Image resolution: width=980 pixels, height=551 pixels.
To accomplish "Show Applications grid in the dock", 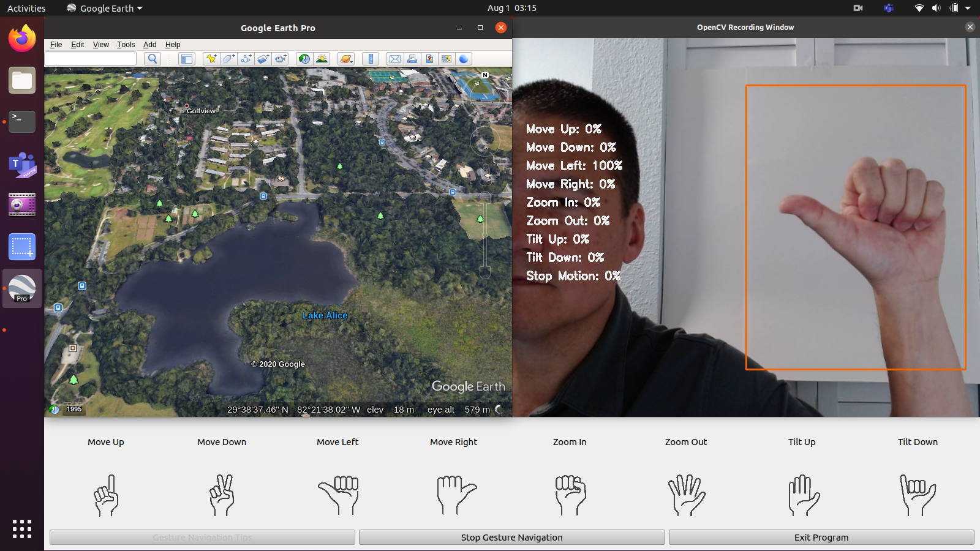I will tap(22, 529).
